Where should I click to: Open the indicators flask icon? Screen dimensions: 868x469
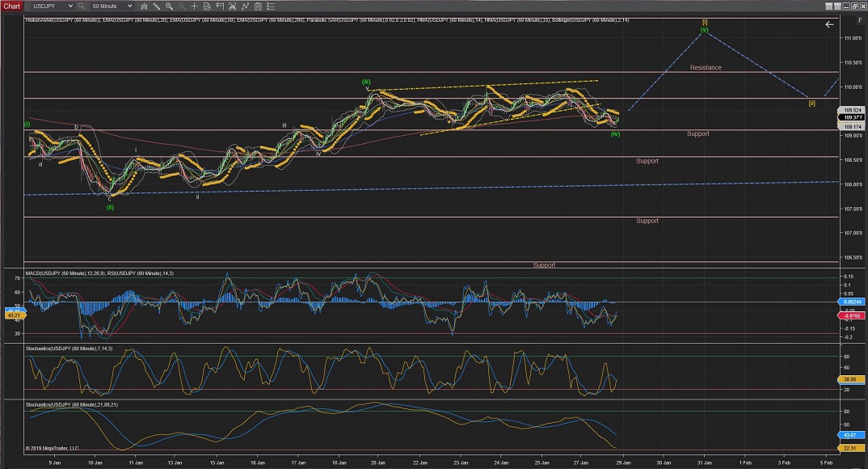click(232, 6)
